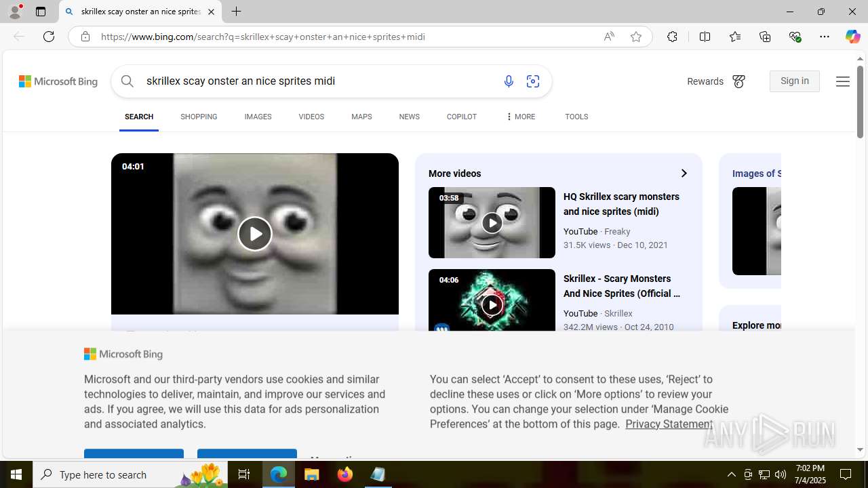
Task: Click the Sign in button
Action: (x=795, y=81)
